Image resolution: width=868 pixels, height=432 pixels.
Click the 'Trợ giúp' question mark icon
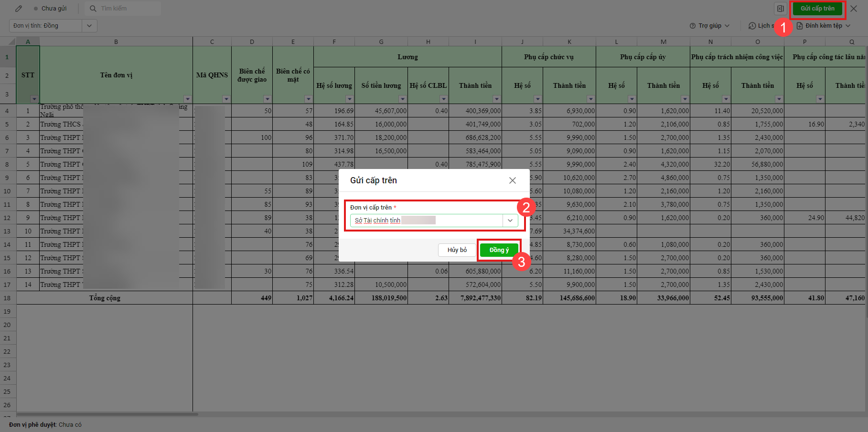point(693,26)
